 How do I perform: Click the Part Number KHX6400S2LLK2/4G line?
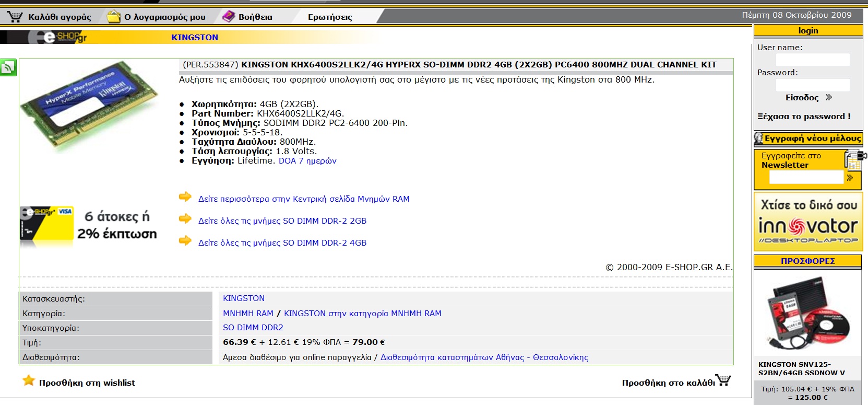click(x=268, y=114)
